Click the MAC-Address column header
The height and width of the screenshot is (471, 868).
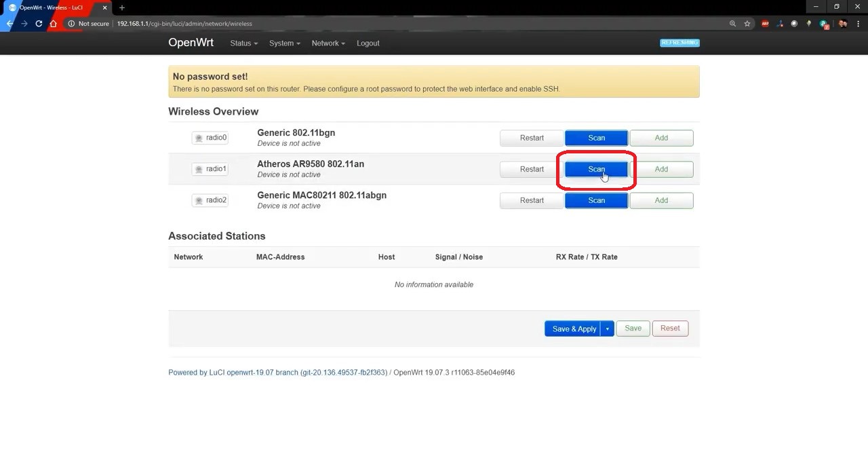tap(280, 257)
